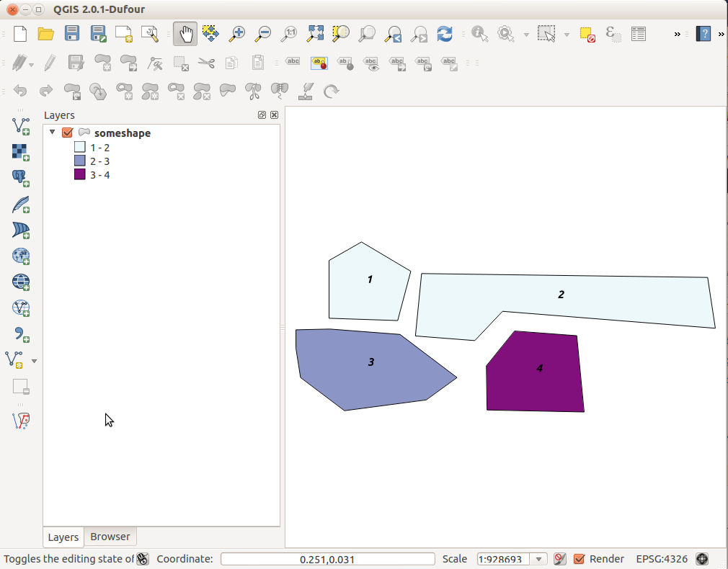Toggle extents display icon beside Coordinate
Viewport: 728px width, 569px height.
pos(143,559)
